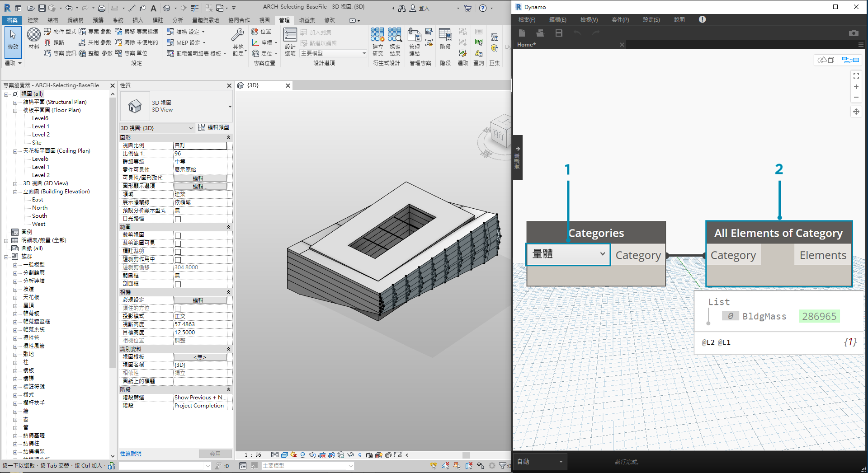Open 管理連結 (Manage Links) icon
This screenshot has width=868, height=473.
[414, 42]
